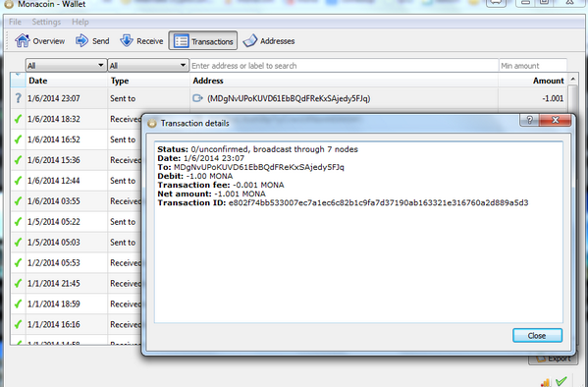Click the Export button
The height and width of the screenshot is (387, 588).
click(553, 359)
